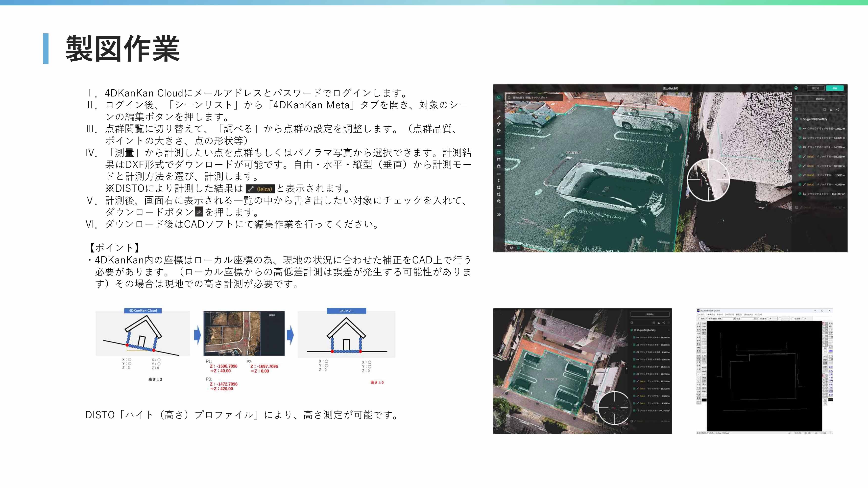Open the ファイル menu in CAD window
The height and width of the screenshot is (488, 868).
[701, 315]
